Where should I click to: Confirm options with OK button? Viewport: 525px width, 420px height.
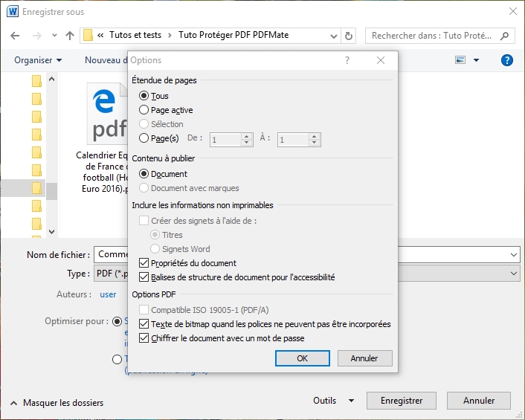point(303,358)
